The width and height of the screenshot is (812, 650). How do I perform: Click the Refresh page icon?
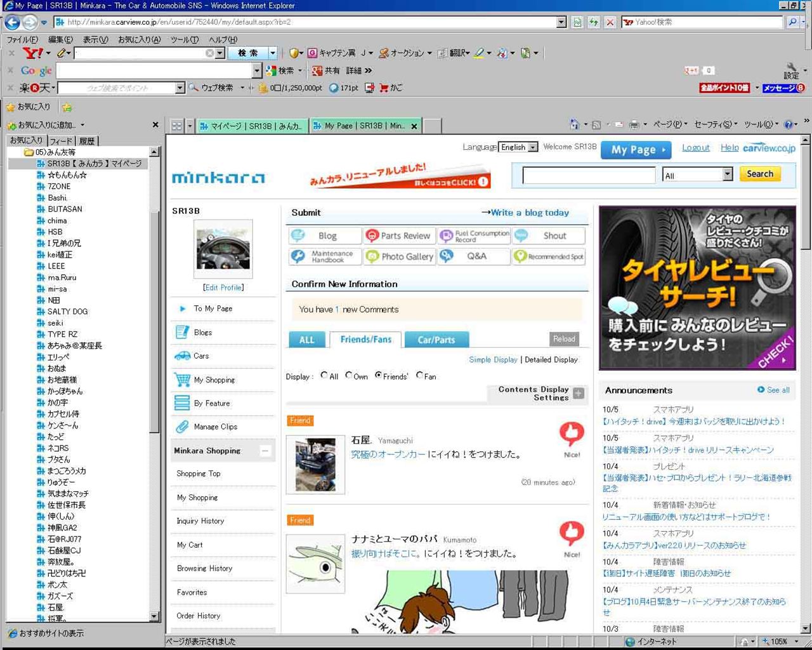point(594,22)
